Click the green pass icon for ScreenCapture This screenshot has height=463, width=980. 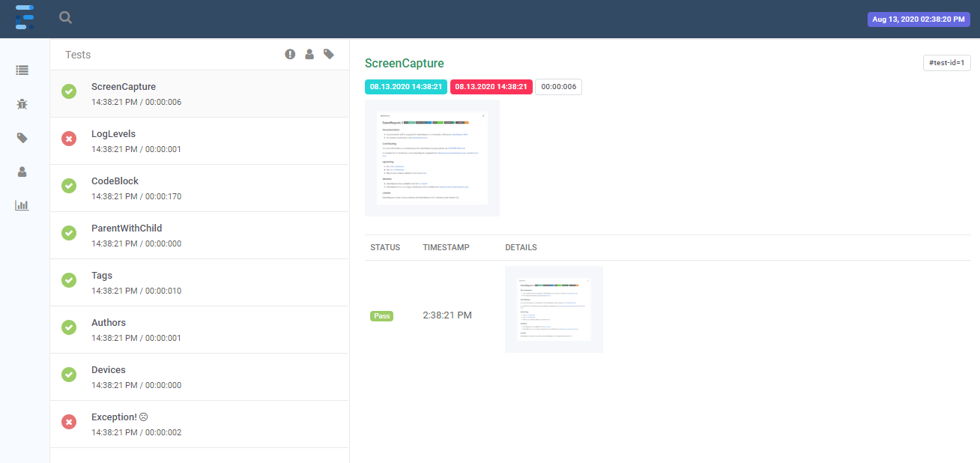pos(69,91)
